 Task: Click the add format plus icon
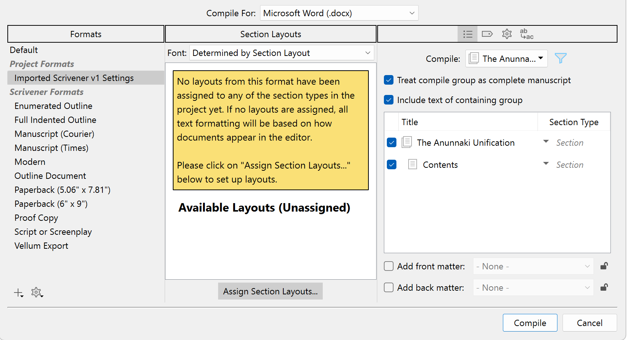tap(18, 293)
